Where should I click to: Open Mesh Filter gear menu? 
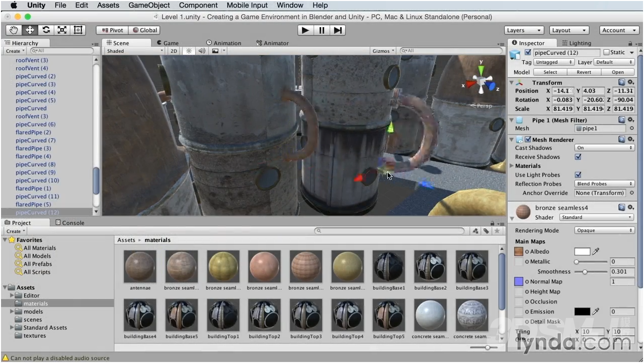click(630, 120)
